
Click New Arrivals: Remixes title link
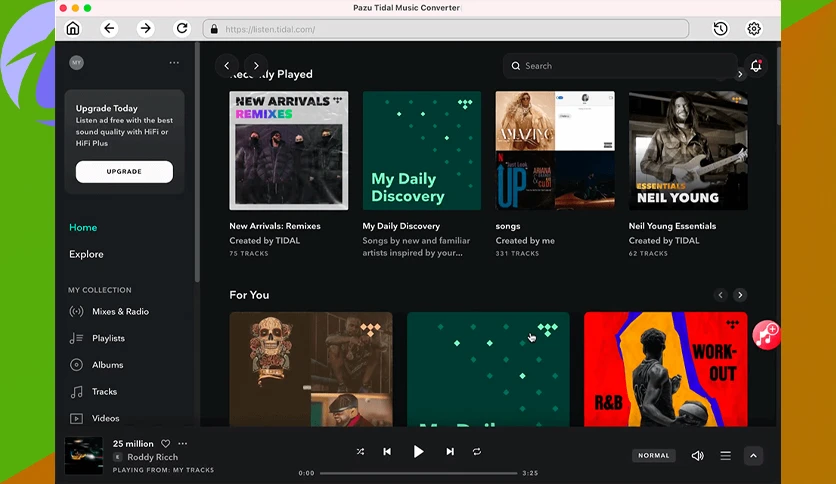[275, 226]
